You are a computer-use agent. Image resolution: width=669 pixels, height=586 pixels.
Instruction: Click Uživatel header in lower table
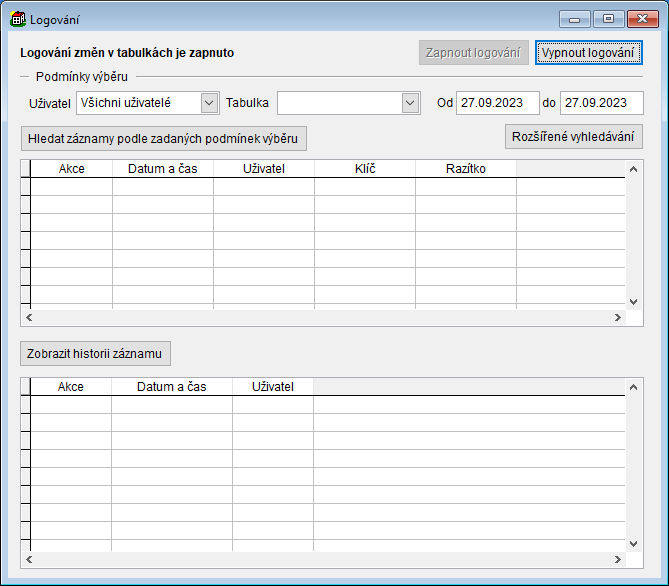tap(272, 386)
